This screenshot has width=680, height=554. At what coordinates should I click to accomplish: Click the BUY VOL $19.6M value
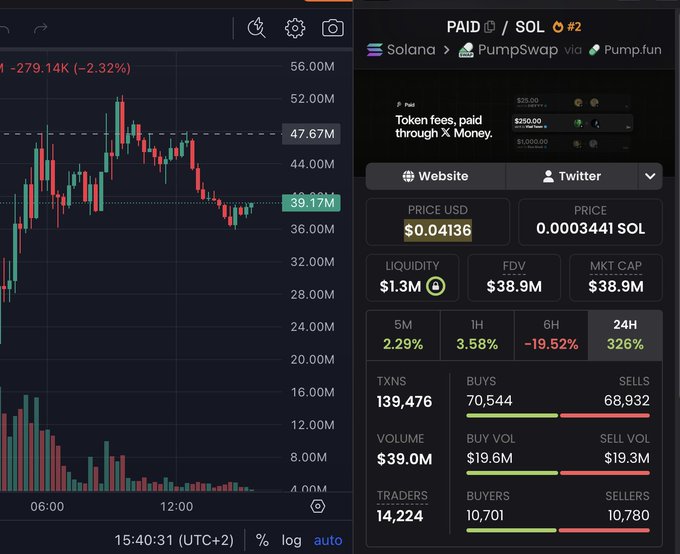tap(489, 458)
